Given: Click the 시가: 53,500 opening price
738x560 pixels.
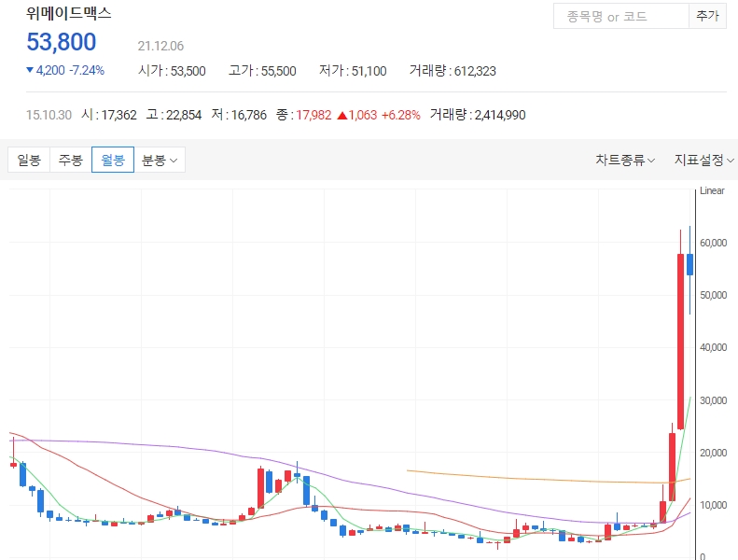Looking at the screenshot, I should point(172,71).
